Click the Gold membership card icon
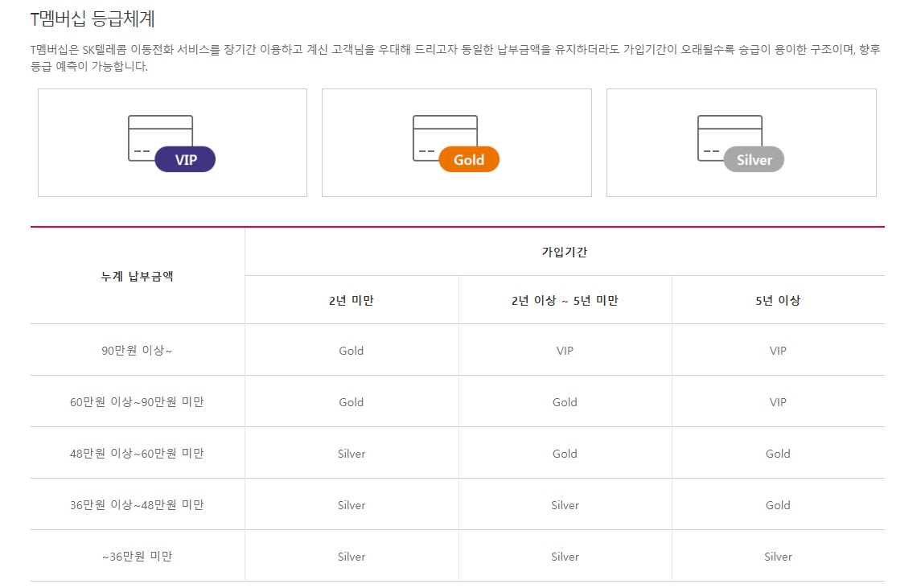 point(456,143)
